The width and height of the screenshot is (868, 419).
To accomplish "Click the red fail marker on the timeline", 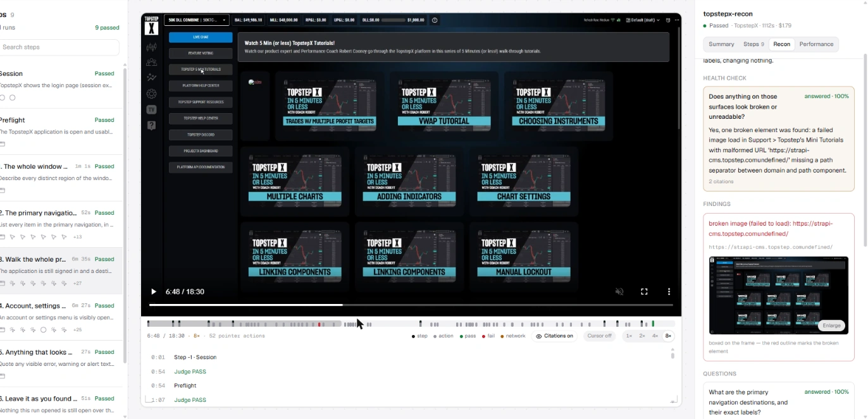I will (319, 324).
